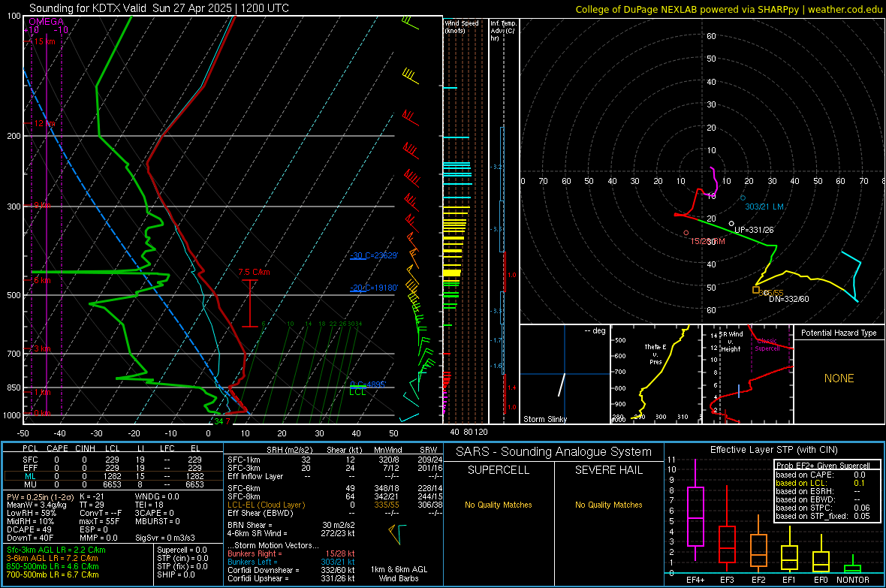This screenshot has width=886, height=588.
Task: Click the 'Theta-E v. Pres' inset label
Action: (655, 354)
